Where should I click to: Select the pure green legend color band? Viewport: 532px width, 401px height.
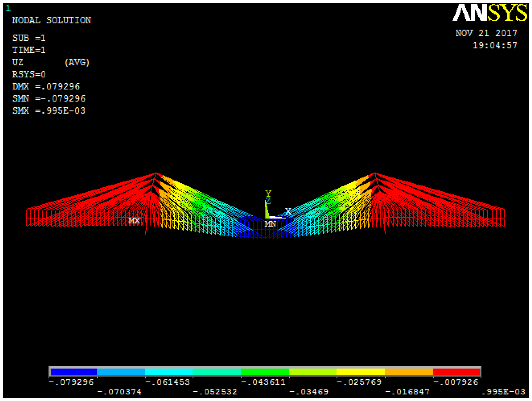tap(265, 372)
